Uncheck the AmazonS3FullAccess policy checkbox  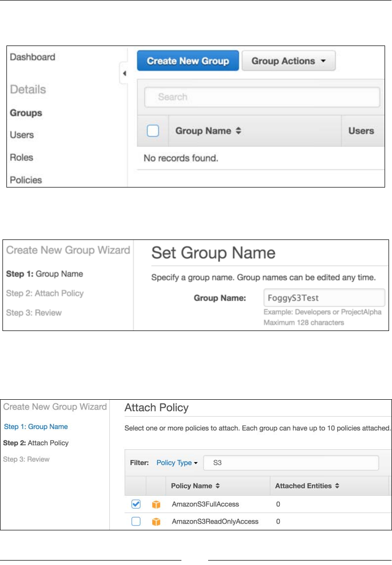(136, 504)
